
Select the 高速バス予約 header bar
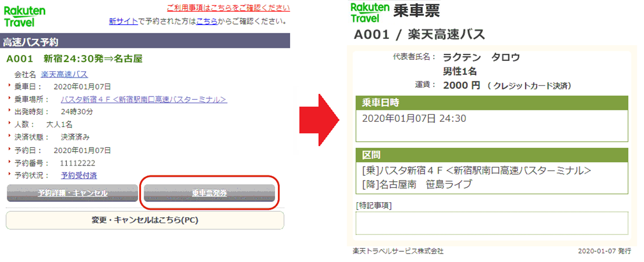pyautogui.click(x=145, y=41)
